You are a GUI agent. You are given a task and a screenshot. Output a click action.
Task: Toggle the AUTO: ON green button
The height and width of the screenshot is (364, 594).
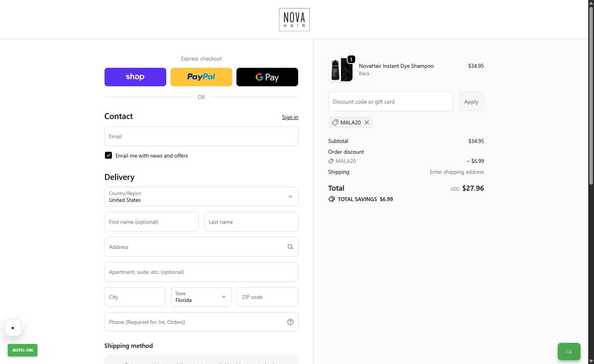pos(22,350)
